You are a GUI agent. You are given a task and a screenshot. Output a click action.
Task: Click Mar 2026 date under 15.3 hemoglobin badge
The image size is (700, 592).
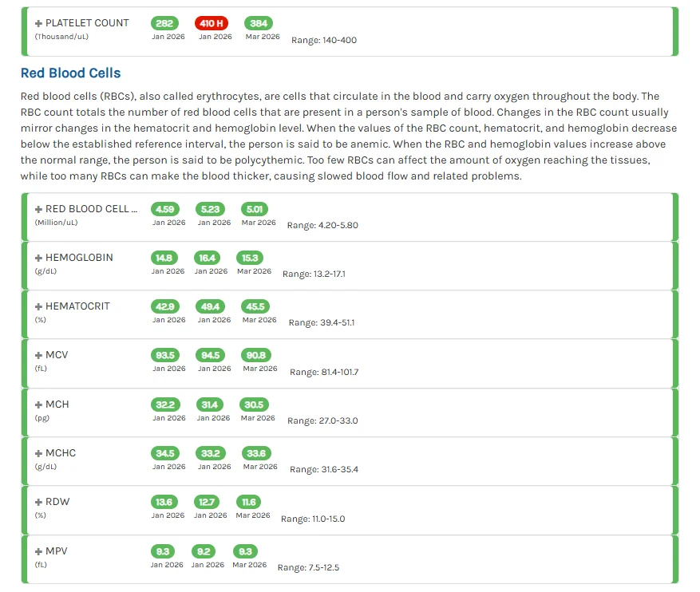tap(254, 271)
